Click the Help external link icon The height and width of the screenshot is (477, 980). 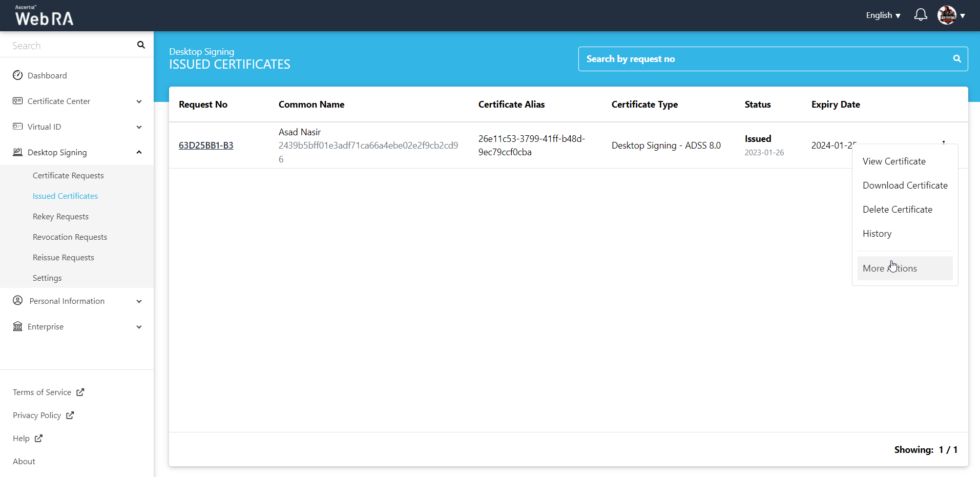pos(39,438)
